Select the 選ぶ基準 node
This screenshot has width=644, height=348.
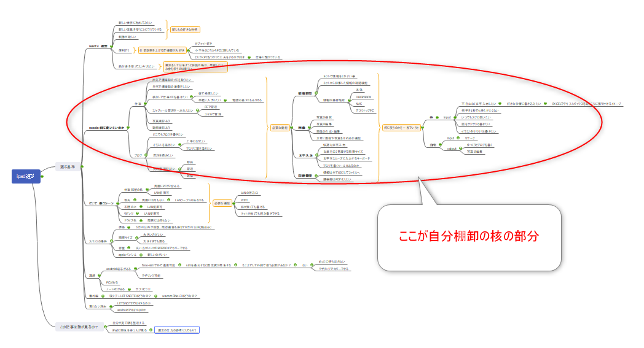tap(68, 166)
